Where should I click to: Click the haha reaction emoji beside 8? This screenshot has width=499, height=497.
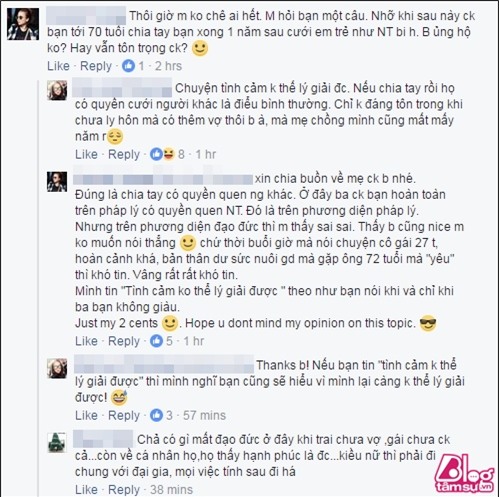[169, 154]
